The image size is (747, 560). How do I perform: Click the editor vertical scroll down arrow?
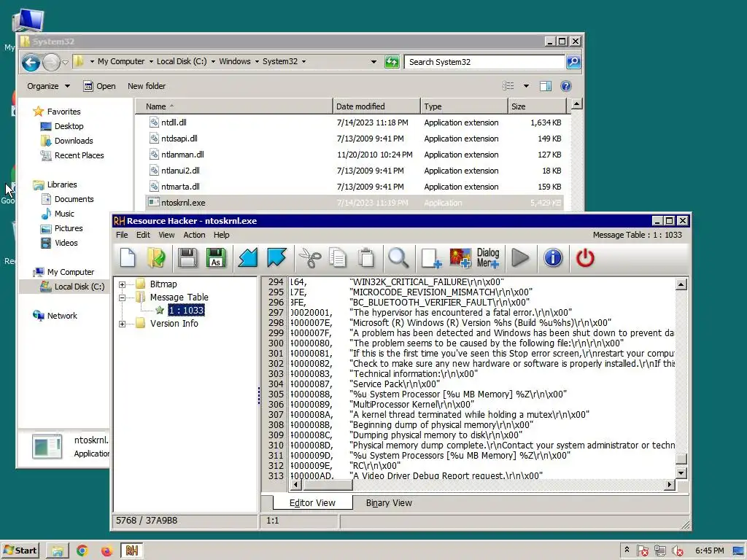[681, 473]
